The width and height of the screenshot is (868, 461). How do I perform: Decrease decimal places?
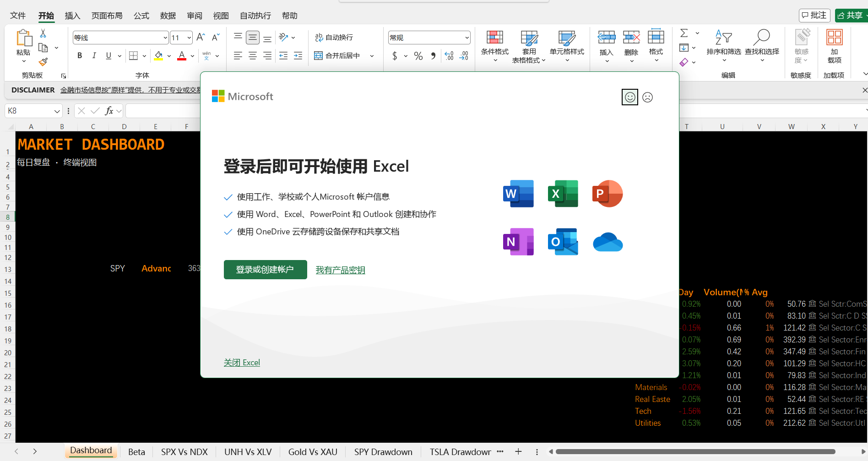(464, 56)
